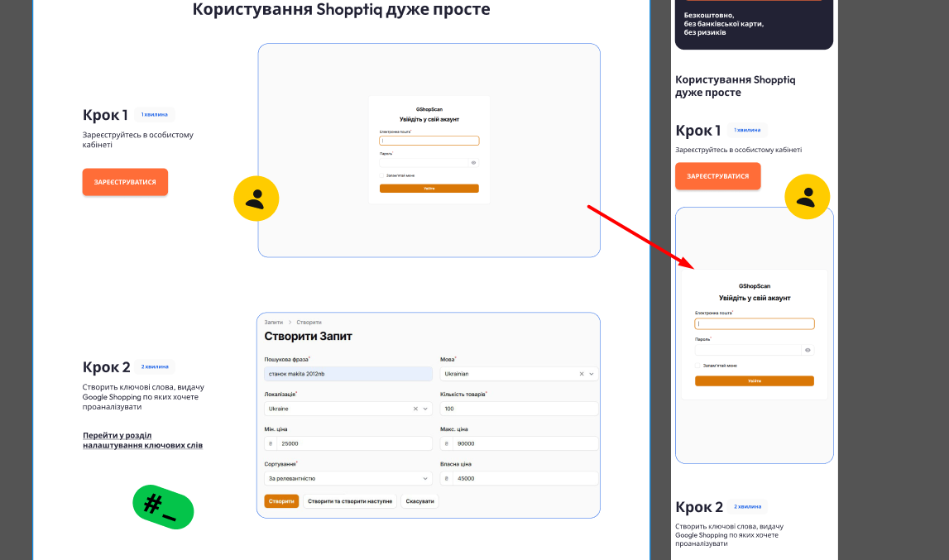Click the Кількість товарів field
The height and width of the screenshot is (560, 949).
click(x=519, y=409)
